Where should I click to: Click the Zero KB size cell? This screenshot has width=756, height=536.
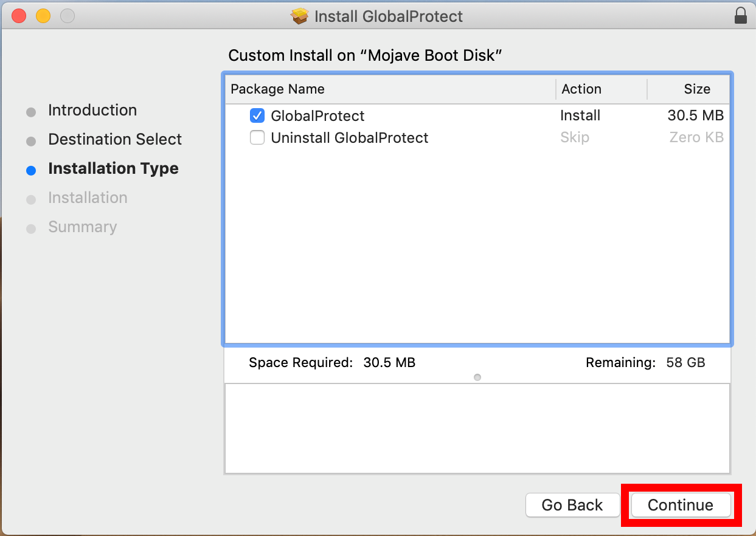coord(696,138)
